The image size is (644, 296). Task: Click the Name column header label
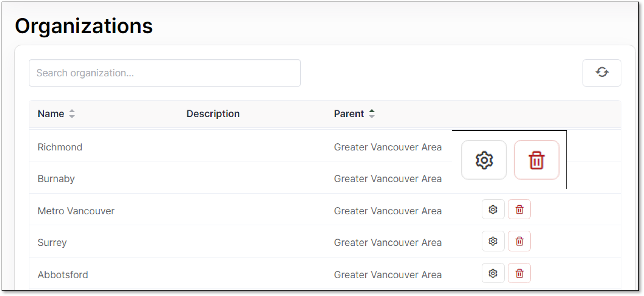51,114
